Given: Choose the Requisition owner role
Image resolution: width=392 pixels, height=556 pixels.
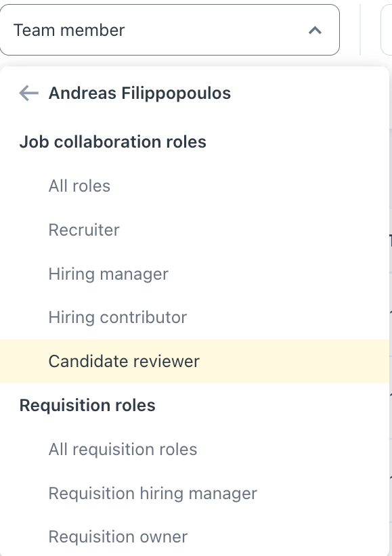Looking at the screenshot, I should (x=118, y=536).
